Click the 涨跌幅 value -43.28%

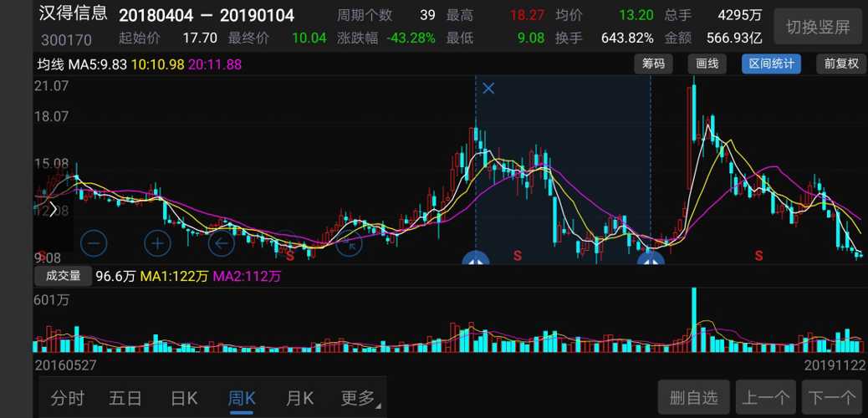coord(411,38)
